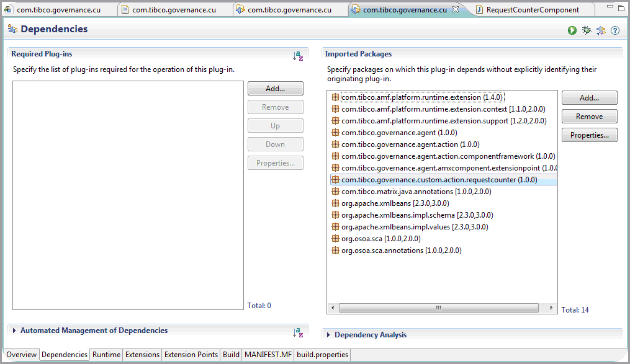Sort Required Plug-ins alphabetically

coord(298,56)
